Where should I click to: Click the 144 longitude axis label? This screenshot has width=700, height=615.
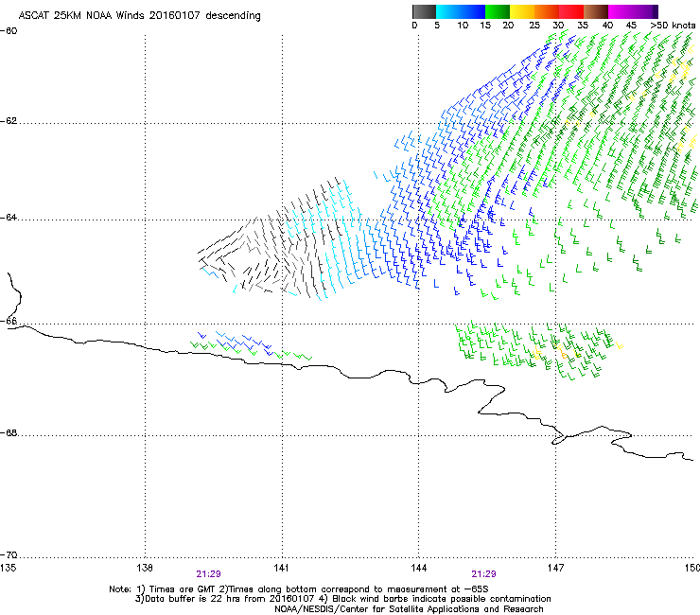418,568
